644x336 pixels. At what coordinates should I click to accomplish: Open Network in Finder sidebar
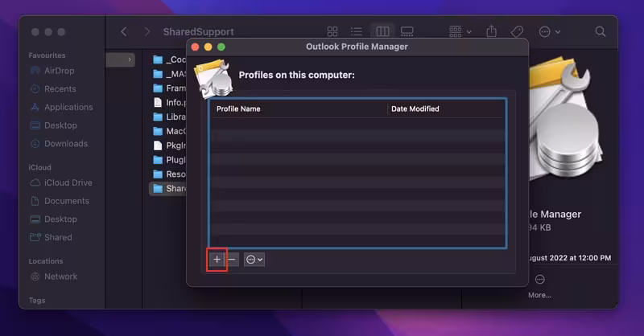point(54,277)
